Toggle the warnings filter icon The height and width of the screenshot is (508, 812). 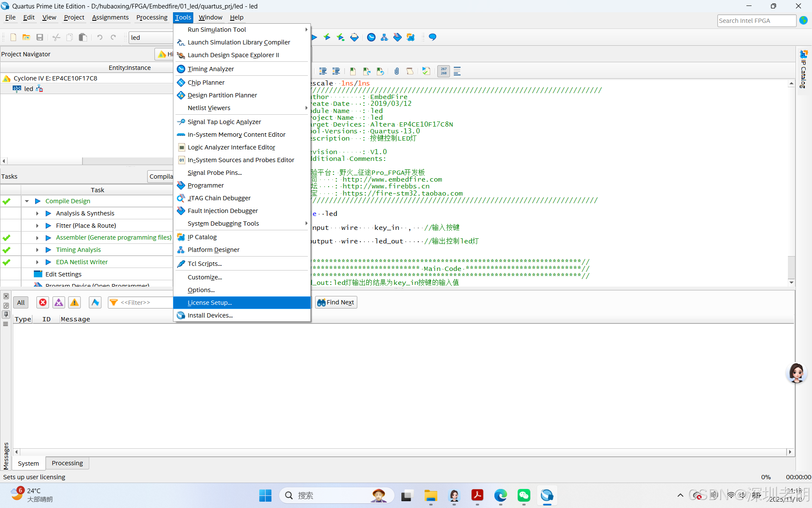(x=74, y=302)
